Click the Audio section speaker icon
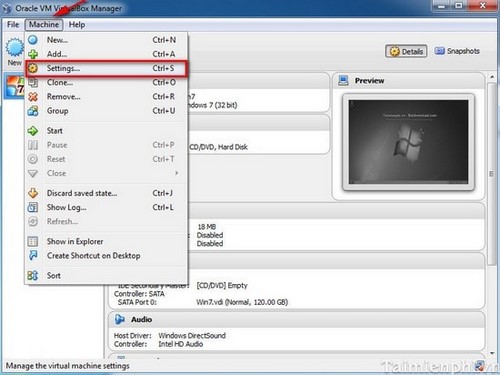Screen dimensions: 500x375 (119, 319)
